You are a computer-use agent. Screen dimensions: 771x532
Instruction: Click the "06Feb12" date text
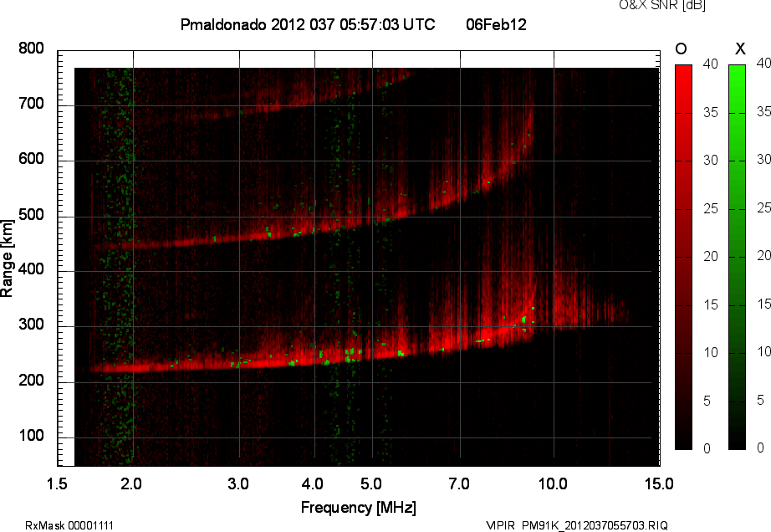(x=496, y=25)
